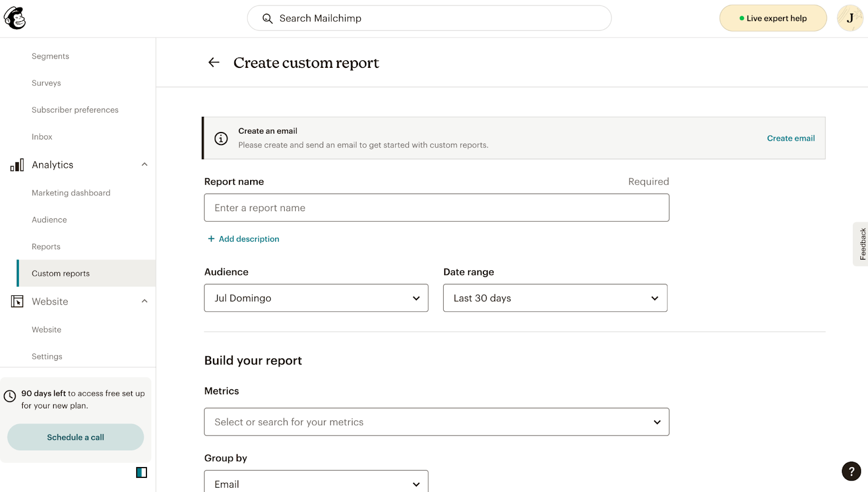
Task: Open Inbox in the sidebar
Action: click(x=42, y=137)
